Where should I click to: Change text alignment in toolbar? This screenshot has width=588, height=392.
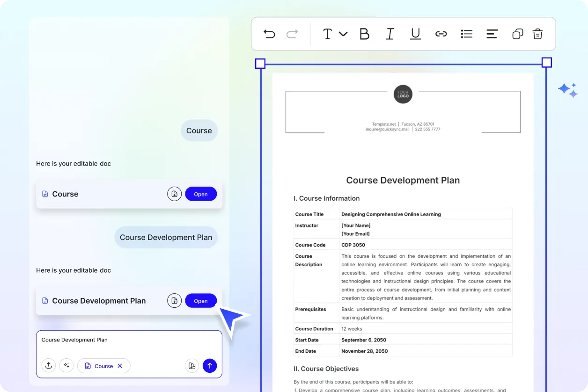pos(492,34)
